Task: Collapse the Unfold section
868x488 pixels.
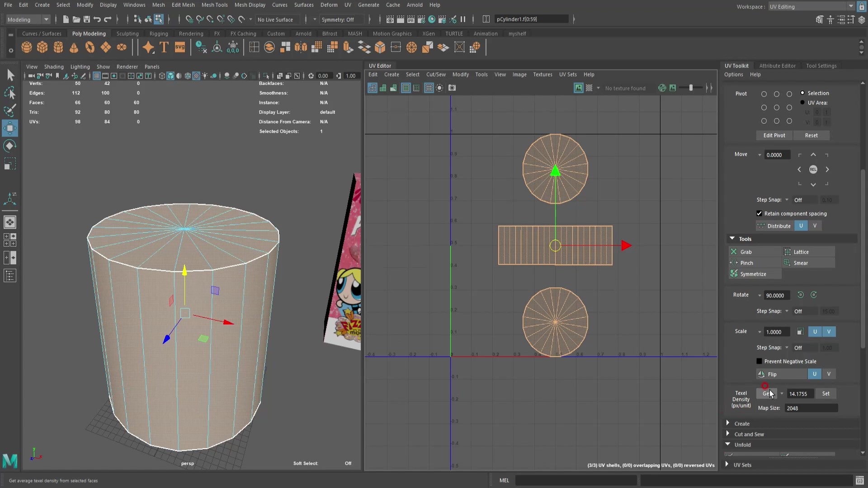Action: pyautogui.click(x=728, y=445)
